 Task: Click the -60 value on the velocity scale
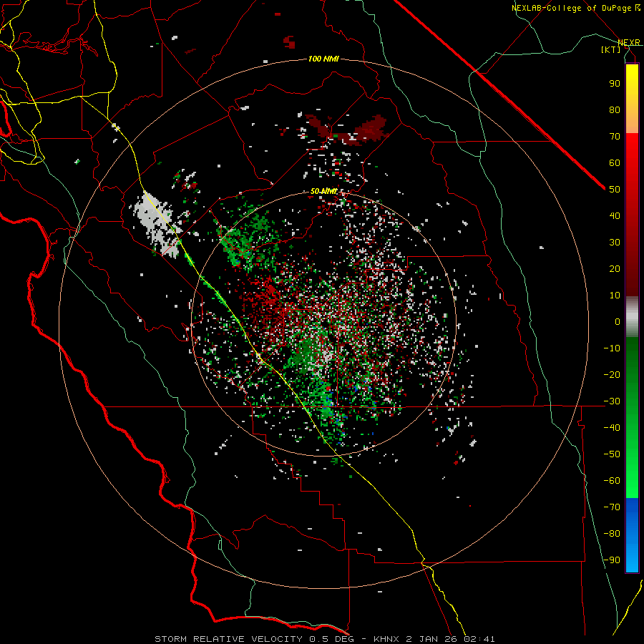[x=612, y=481]
